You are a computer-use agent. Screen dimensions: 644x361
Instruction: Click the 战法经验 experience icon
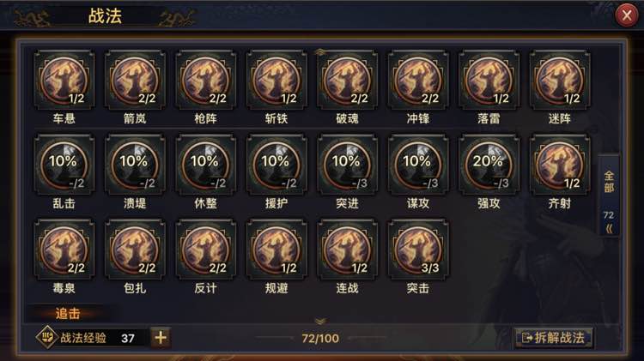[x=47, y=338]
